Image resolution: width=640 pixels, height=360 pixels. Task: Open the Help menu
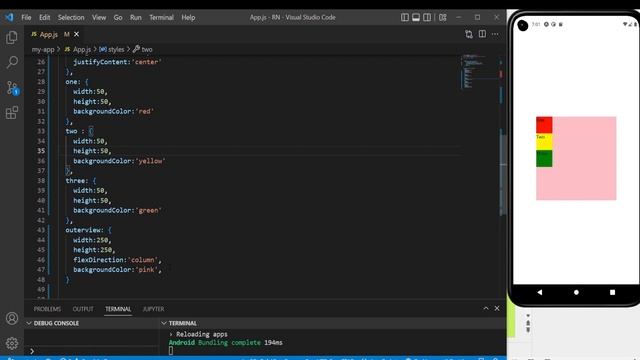point(188,17)
